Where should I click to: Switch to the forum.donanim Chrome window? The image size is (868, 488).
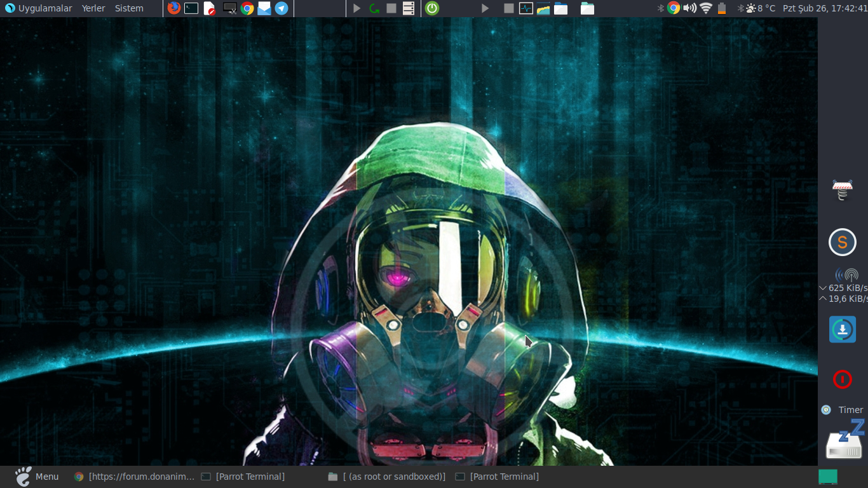pos(134,477)
